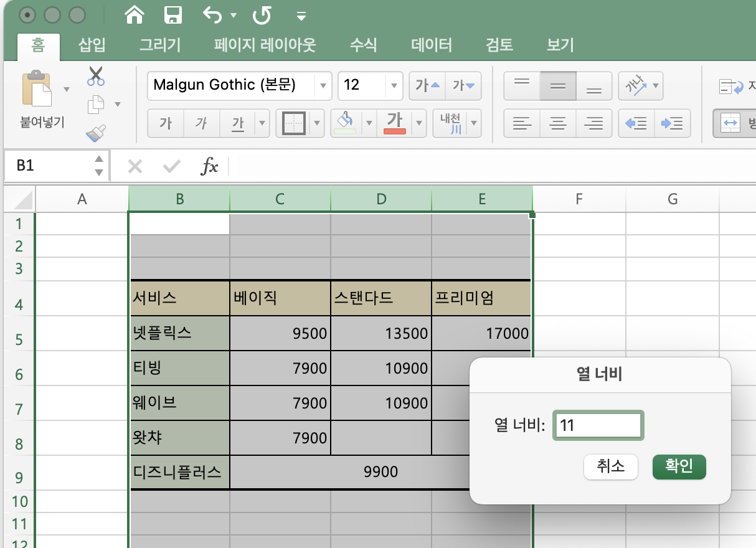Click the 열 너비 input field
Screen dimensions: 756x548
point(598,426)
